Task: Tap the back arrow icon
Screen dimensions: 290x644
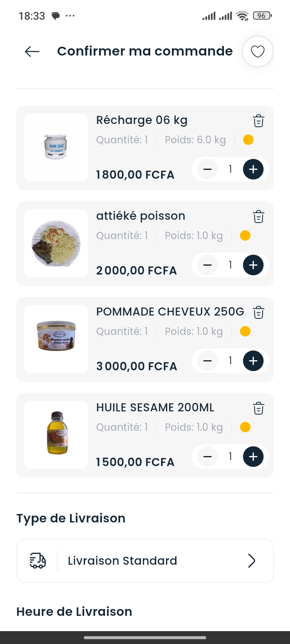Action: pos(32,52)
